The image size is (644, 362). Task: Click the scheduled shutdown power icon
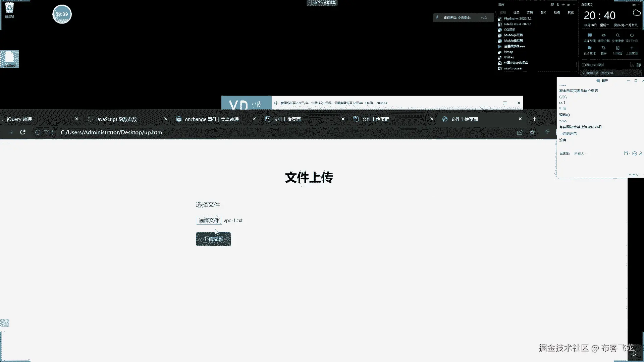632,35
